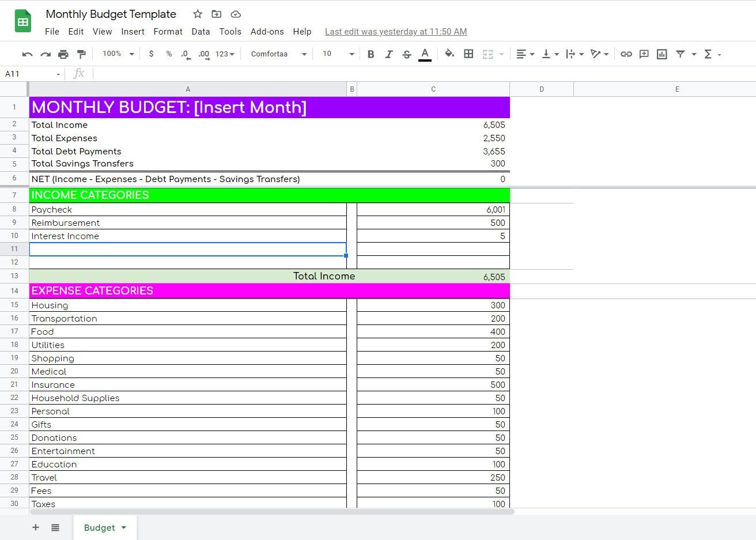Click the horizontal scrollbar
Viewport: 756px width, 540px height.
click(272, 511)
